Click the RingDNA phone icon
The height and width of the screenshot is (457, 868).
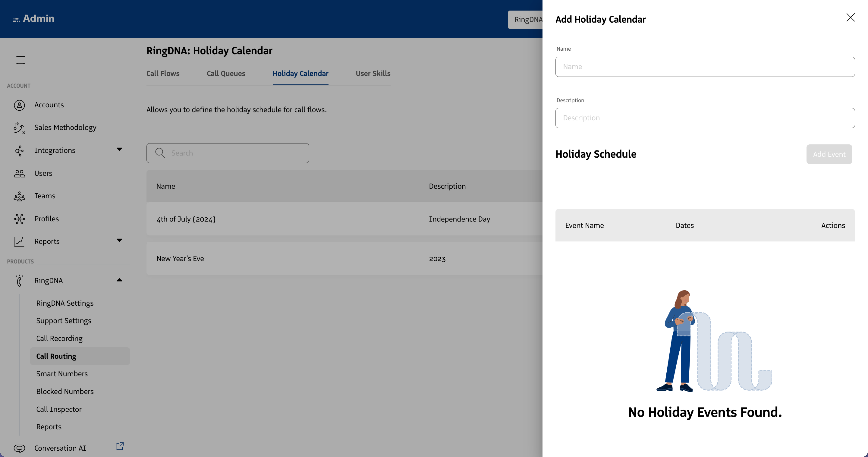[x=19, y=280]
